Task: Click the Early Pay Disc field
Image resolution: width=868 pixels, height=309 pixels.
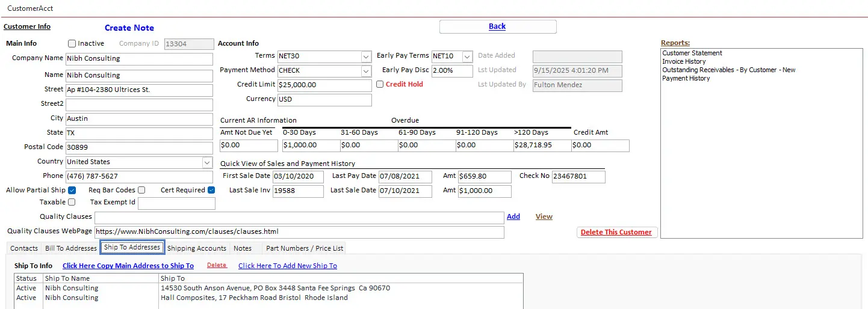Action: 452,71
